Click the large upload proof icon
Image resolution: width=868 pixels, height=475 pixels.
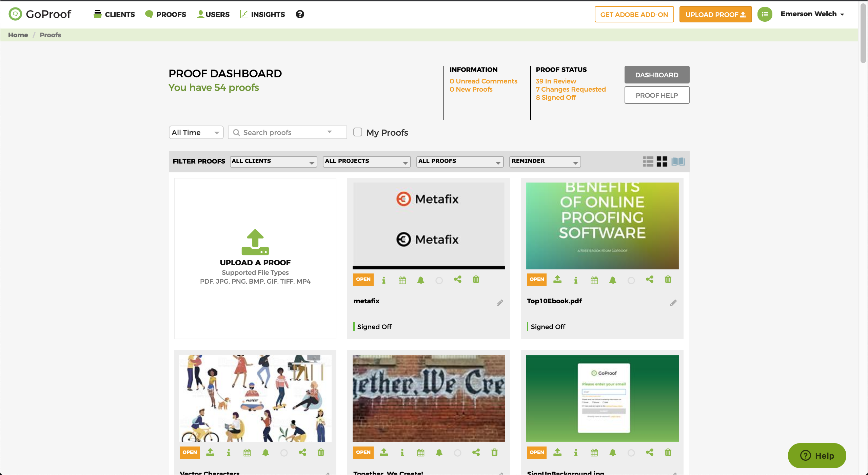[x=255, y=242]
